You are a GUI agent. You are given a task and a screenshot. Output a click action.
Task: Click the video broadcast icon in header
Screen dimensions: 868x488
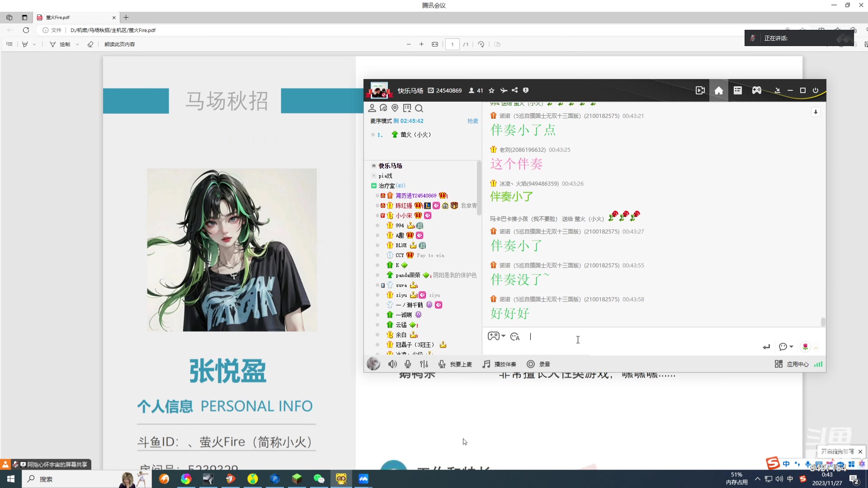coord(700,90)
